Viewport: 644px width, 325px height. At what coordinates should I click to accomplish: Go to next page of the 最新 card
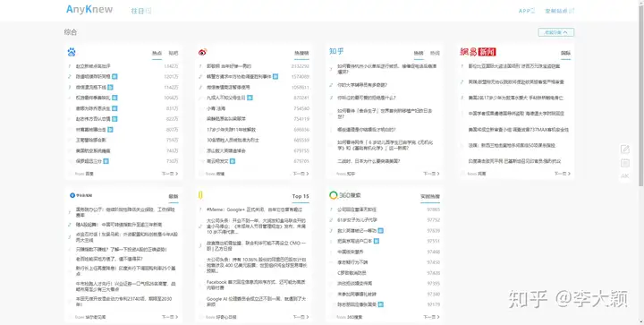170,317
